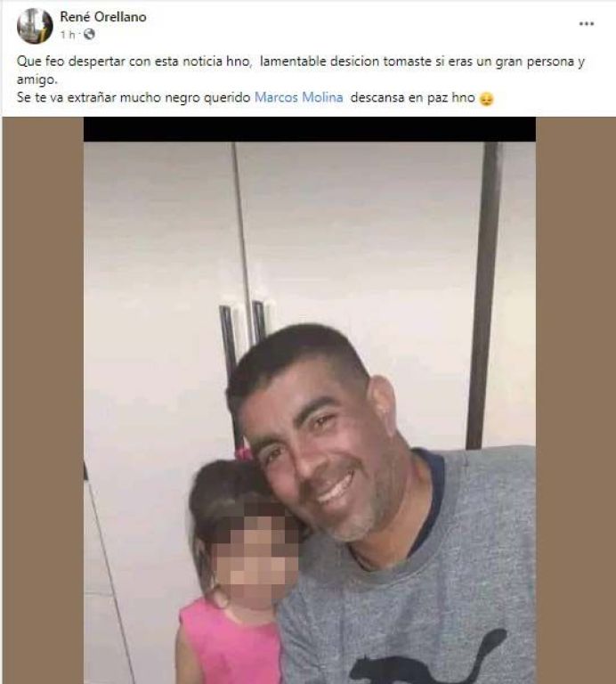Open René Orellano's profile picture
Screen dimensions: 616x684
point(35,26)
